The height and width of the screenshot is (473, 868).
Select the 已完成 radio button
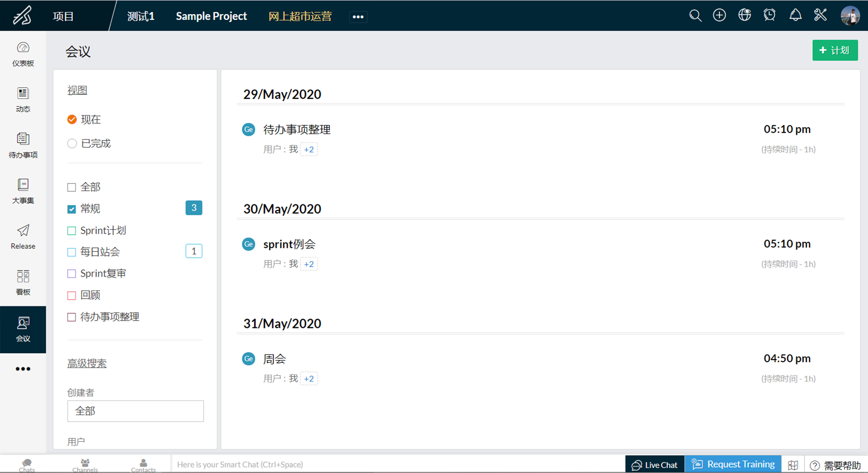coord(72,143)
